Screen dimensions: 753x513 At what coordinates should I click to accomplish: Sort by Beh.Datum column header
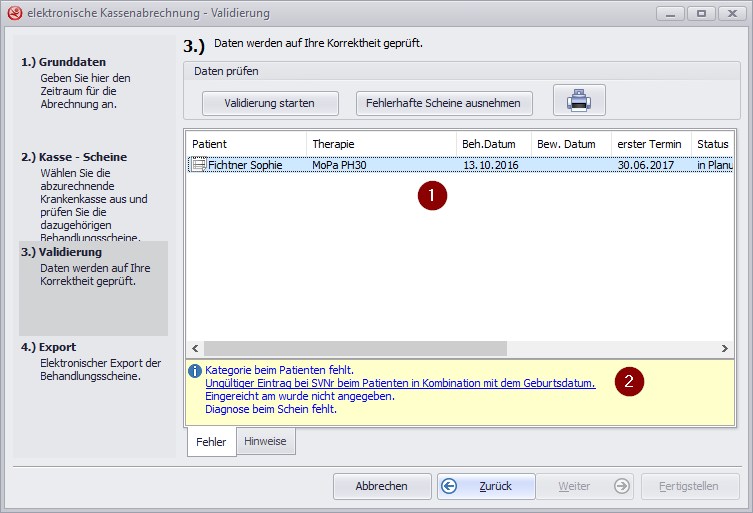coord(493,144)
